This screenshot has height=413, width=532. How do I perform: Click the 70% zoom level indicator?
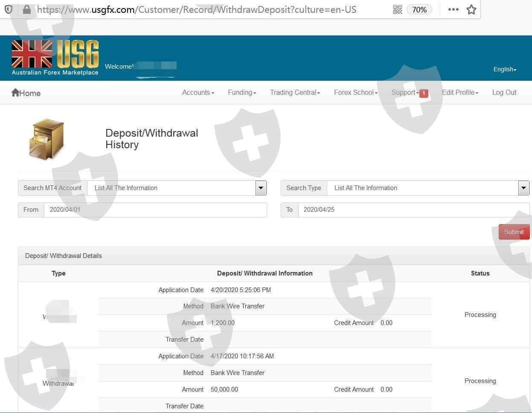tap(419, 9)
